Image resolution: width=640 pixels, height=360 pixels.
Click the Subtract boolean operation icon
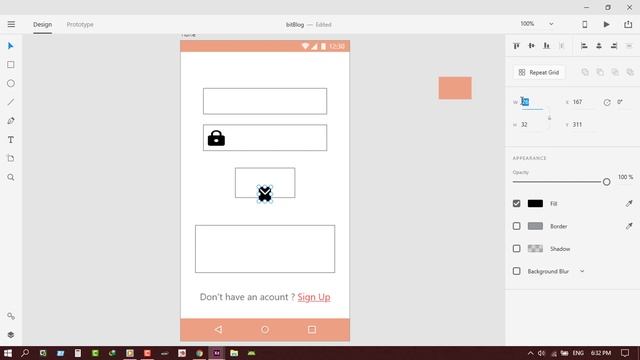tap(600, 72)
